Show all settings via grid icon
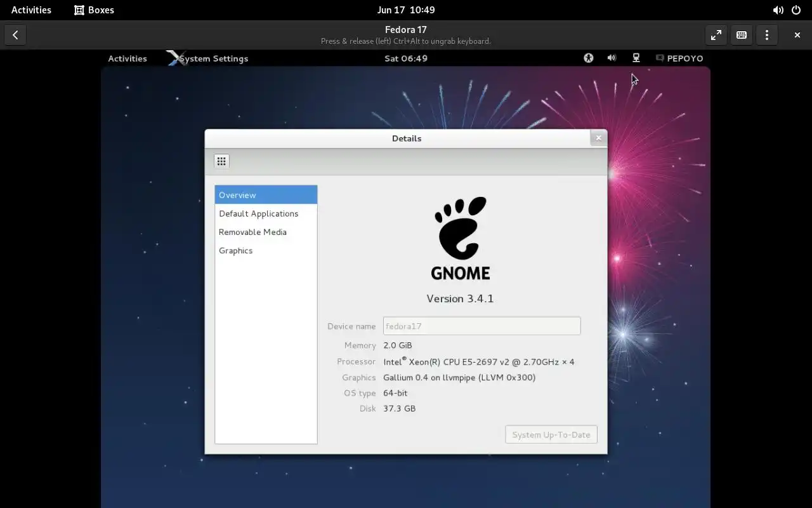The width and height of the screenshot is (812, 508). point(221,161)
